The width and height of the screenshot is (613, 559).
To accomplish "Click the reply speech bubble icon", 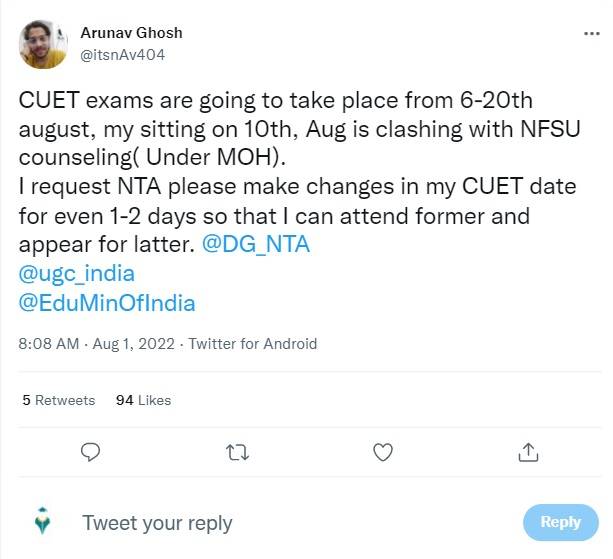I will coord(90,453).
